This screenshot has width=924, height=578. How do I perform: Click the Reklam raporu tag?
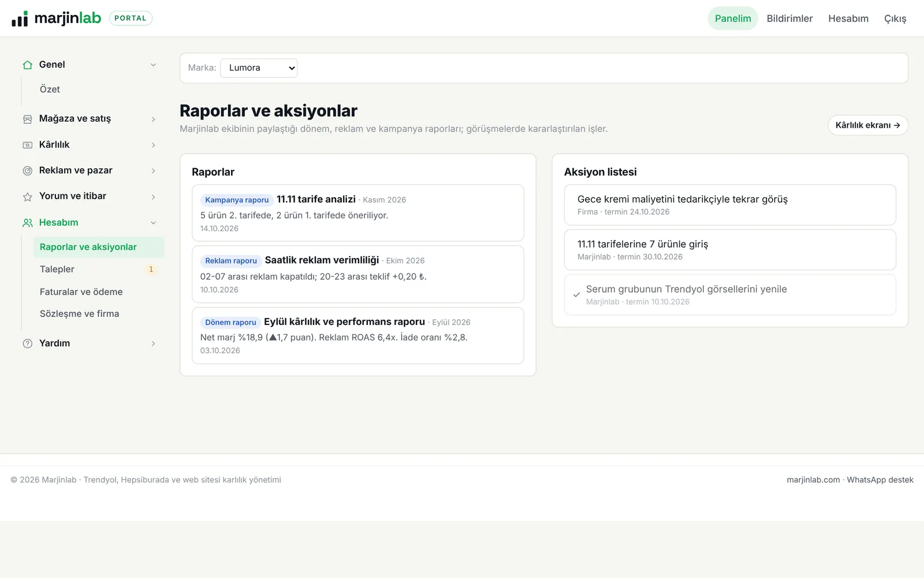[231, 261]
